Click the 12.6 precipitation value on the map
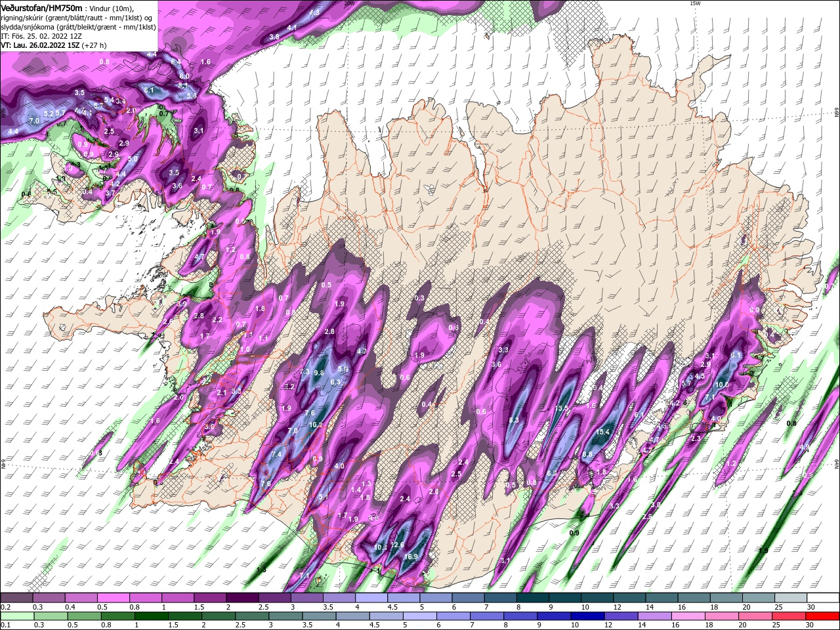The image size is (840, 630). (x=397, y=545)
